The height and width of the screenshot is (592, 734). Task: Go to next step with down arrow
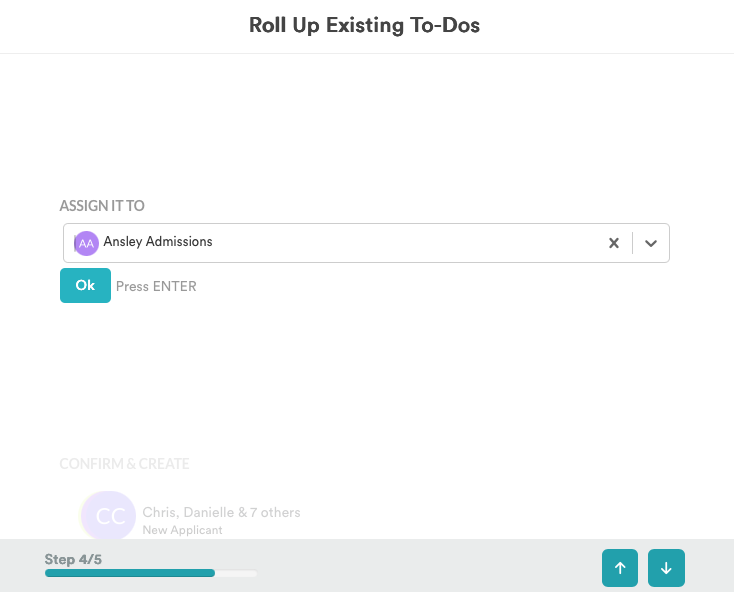[666, 568]
